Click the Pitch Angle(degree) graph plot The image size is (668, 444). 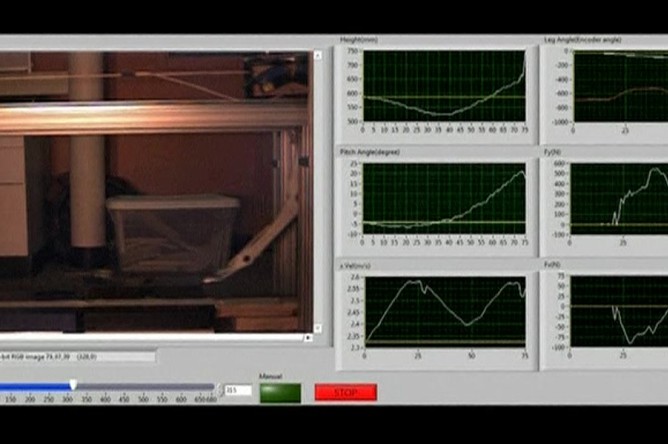(x=444, y=198)
